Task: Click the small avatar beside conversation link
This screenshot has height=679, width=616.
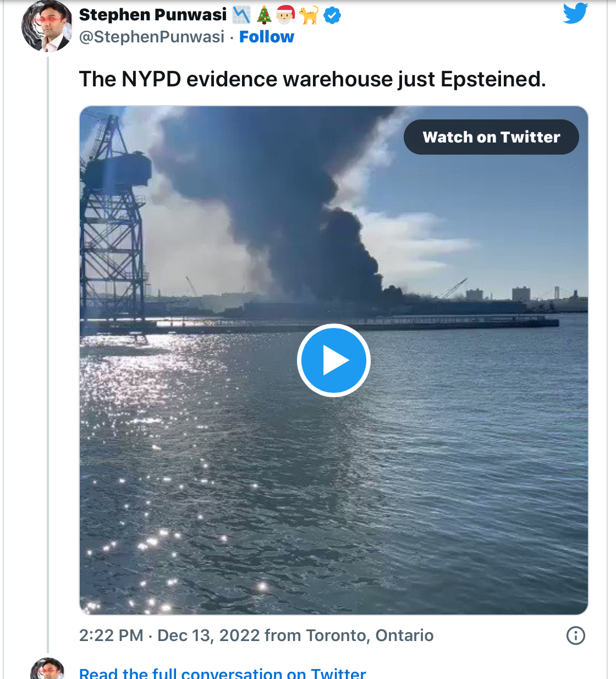Action: pyautogui.click(x=47, y=670)
